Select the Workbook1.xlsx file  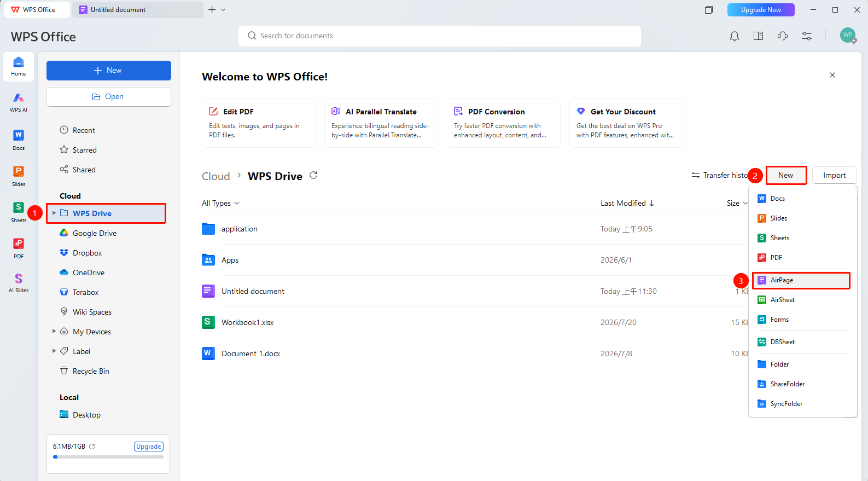pyautogui.click(x=475, y=322)
